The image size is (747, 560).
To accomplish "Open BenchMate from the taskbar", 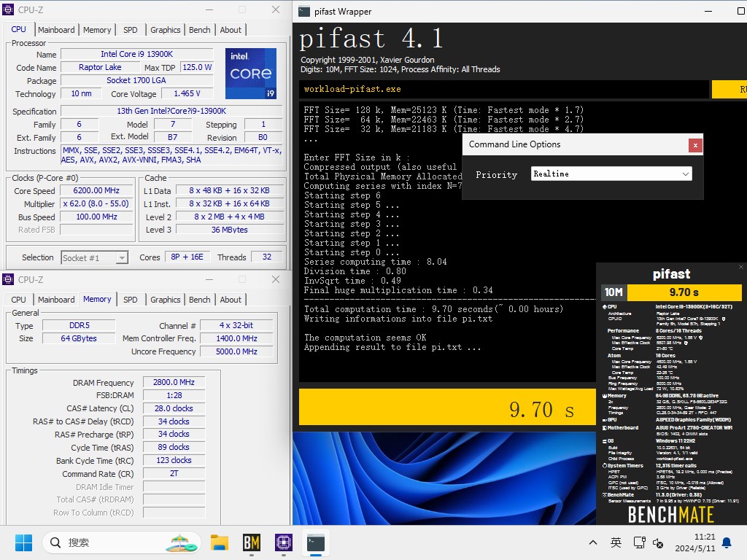I will (251, 542).
